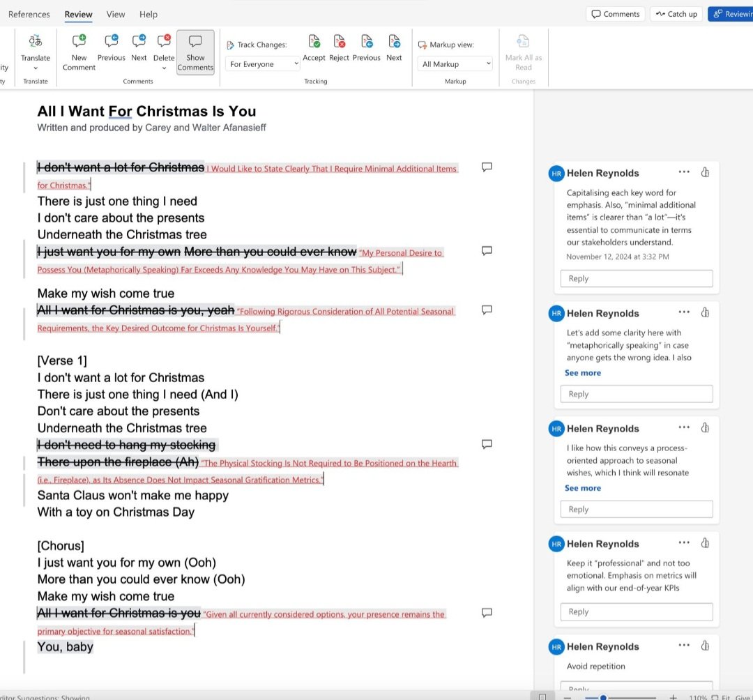Click comment marker beside "hang my stocking" line

click(487, 444)
